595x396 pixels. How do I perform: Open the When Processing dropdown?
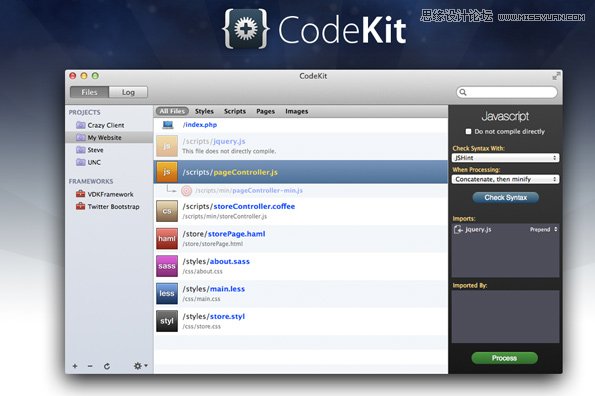click(x=505, y=179)
